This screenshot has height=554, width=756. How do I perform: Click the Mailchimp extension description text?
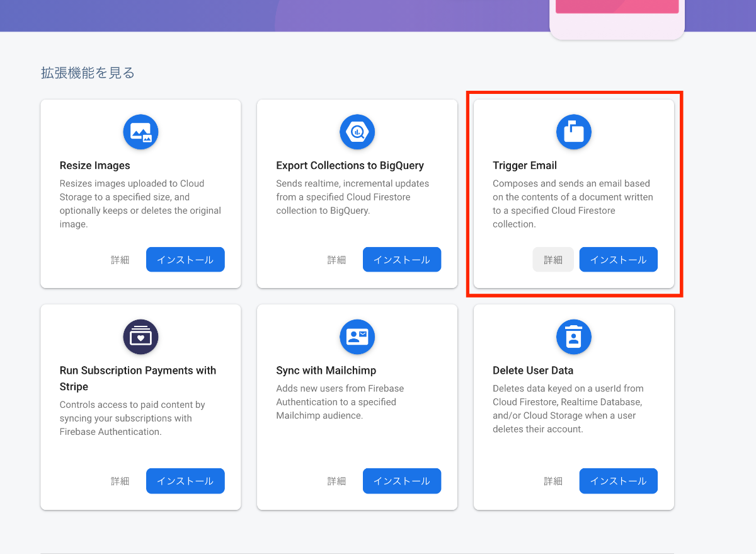tap(340, 402)
